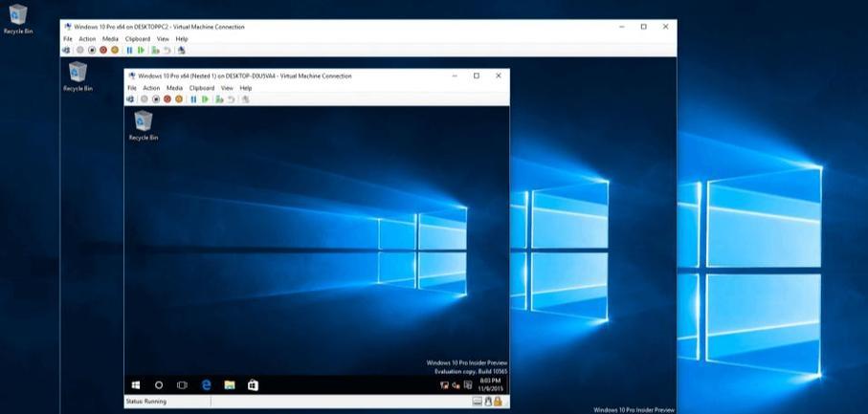Click red Shut Down icon in DESKTOPPC2 toolbar
Viewport: 868px width, 414px height.
pyautogui.click(x=103, y=50)
